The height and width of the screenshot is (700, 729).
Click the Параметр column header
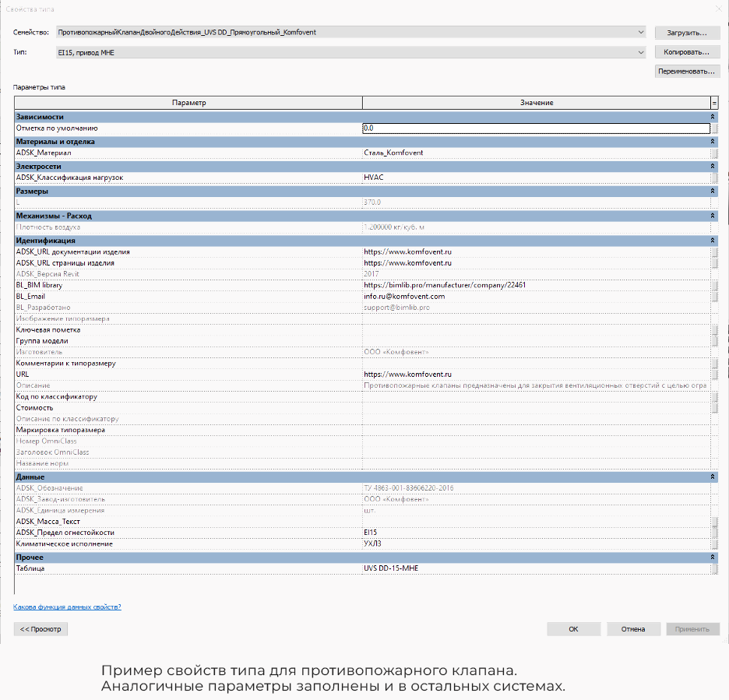click(188, 103)
